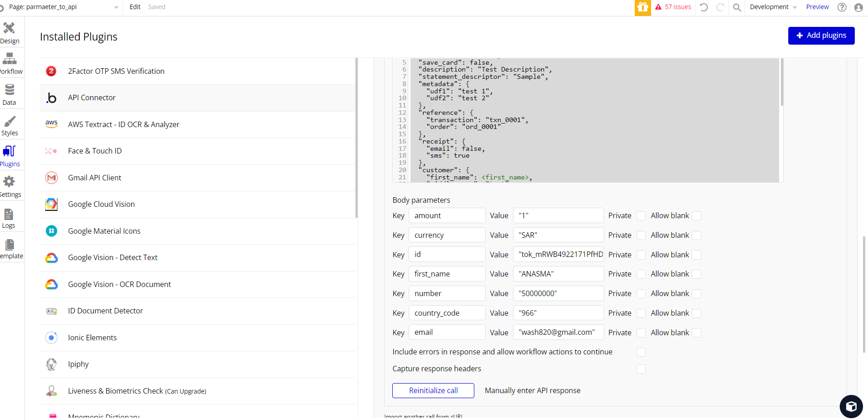This screenshot has width=868, height=420.
Task: Select the Google Material Icons plugin icon
Action: [51, 231]
